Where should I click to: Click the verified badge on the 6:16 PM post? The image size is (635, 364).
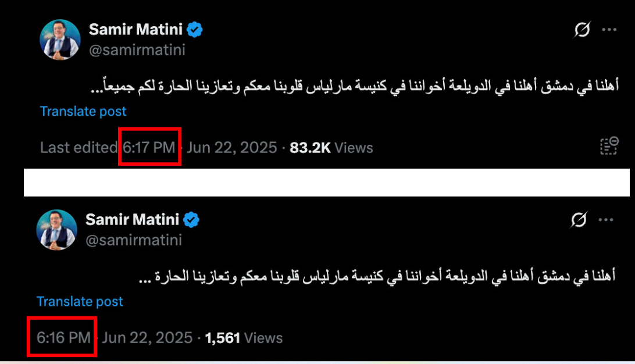coord(191,220)
